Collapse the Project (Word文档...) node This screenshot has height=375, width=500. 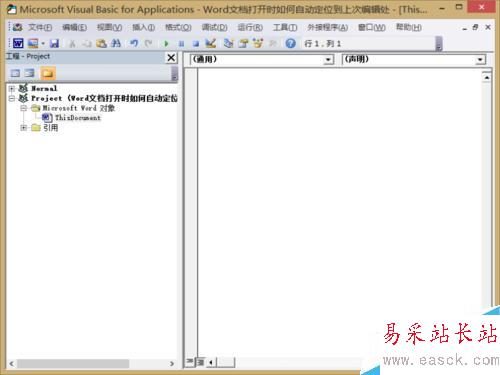point(12,98)
